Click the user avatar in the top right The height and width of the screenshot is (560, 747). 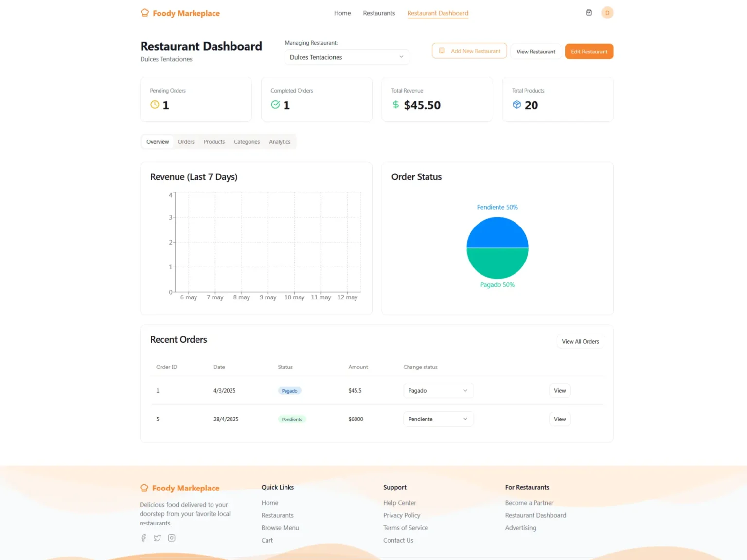pos(607,12)
